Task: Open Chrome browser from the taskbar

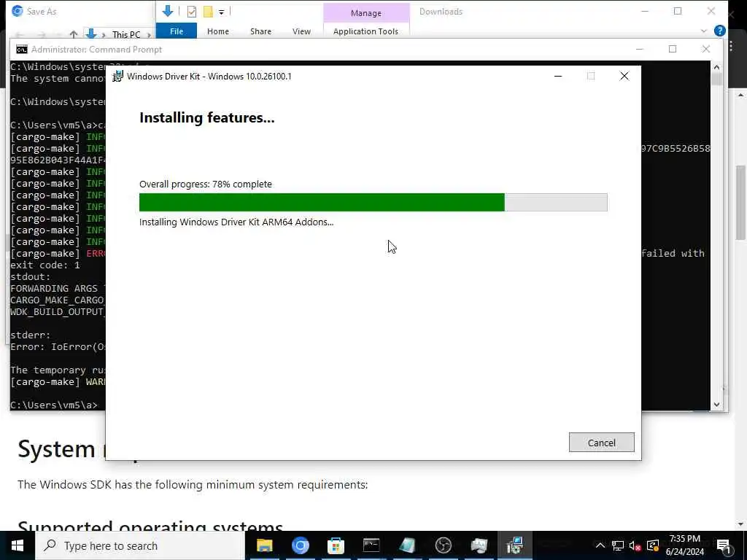Action: 300,545
